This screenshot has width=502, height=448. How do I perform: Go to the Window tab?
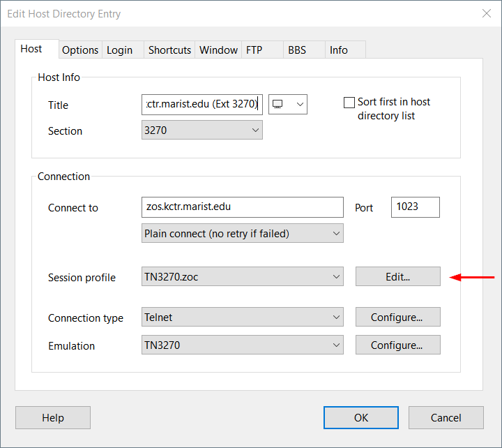click(218, 50)
